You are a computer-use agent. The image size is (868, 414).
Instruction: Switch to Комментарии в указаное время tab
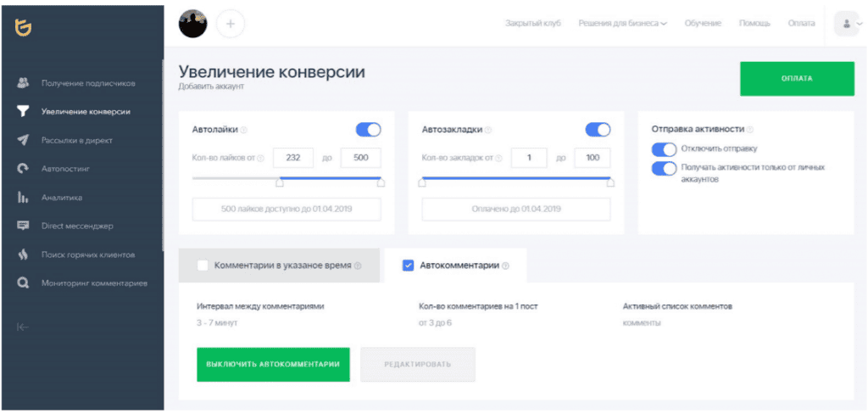[x=279, y=266]
